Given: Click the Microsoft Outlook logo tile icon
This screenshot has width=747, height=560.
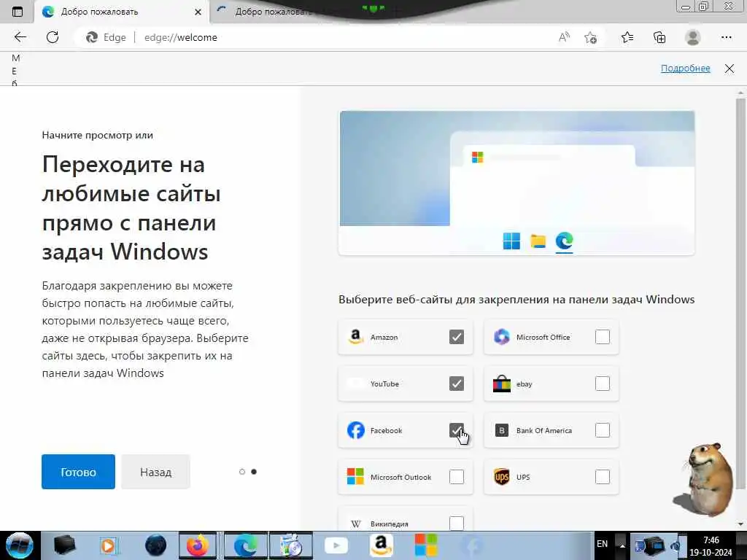Looking at the screenshot, I should [x=355, y=477].
